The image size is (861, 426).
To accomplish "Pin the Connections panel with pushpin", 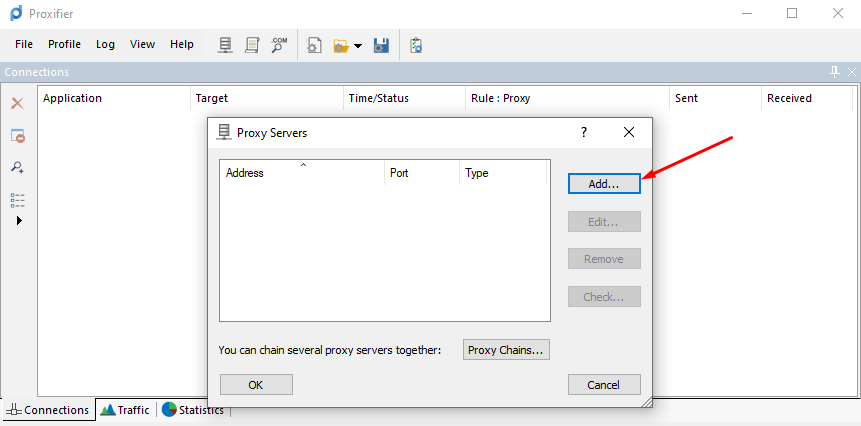I will coord(835,71).
